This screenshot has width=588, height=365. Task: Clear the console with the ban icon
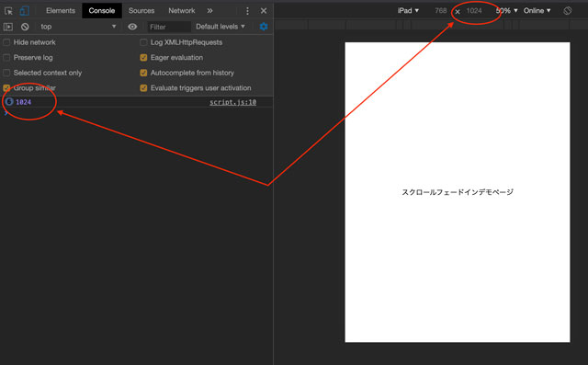pyautogui.click(x=25, y=27)
